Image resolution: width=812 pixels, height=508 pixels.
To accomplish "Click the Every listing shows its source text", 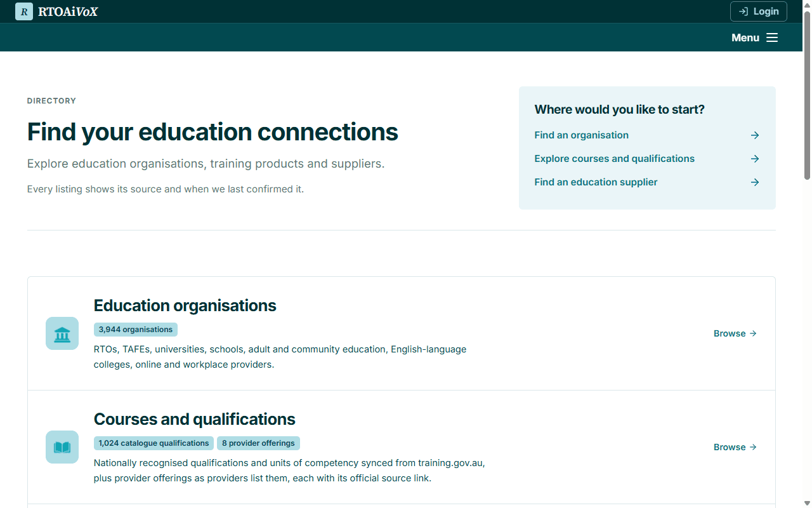I will [166, 189].
